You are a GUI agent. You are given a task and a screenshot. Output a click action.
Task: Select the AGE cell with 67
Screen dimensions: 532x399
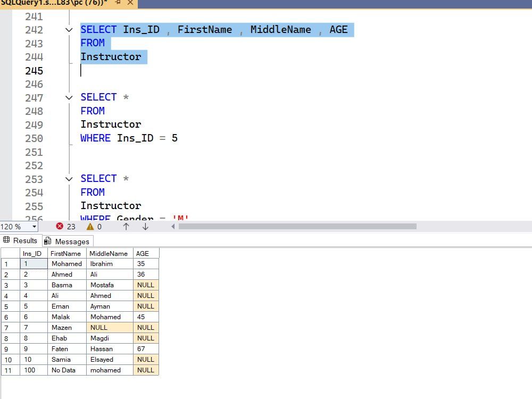pos(146,349)
